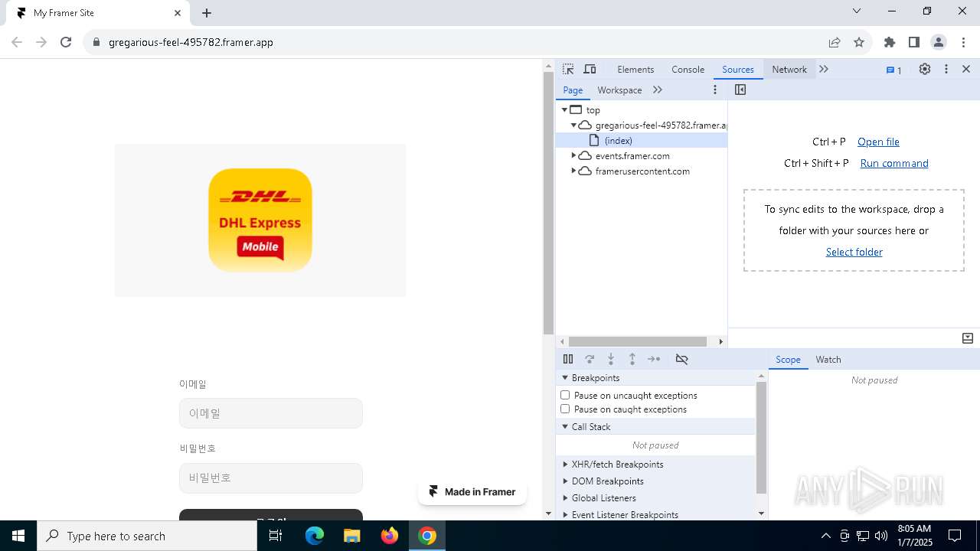This screenshot has height=551, width=980.
Task: Toggle the console drawer icon
Action: [968, 338]
